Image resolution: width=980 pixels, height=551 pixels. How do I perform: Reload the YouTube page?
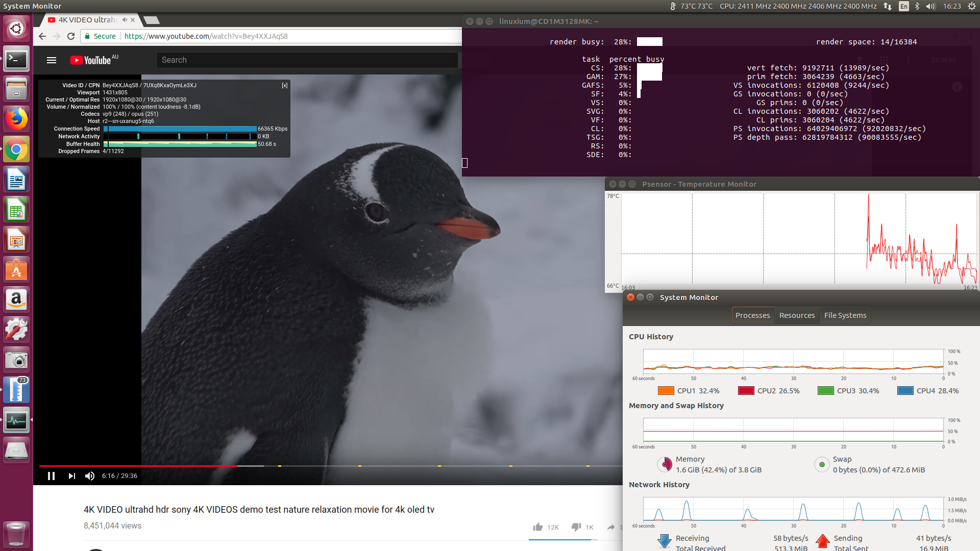pos(71,36)
